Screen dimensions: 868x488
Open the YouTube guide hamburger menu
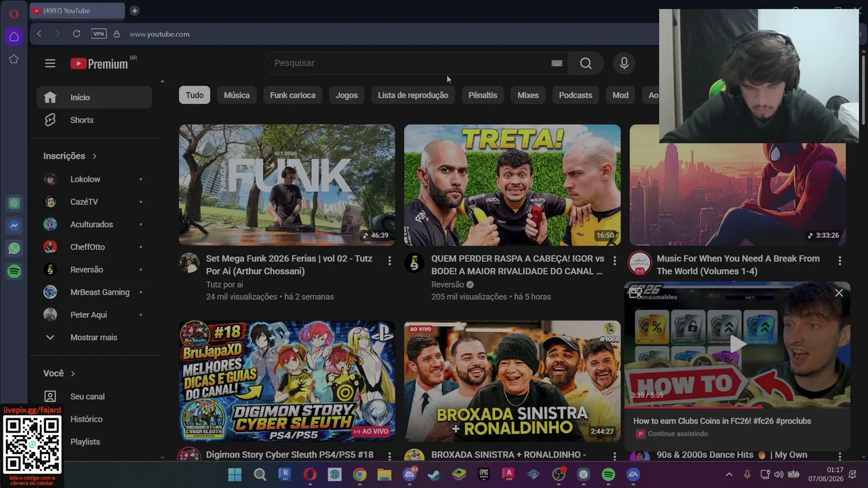click(50, 63)
